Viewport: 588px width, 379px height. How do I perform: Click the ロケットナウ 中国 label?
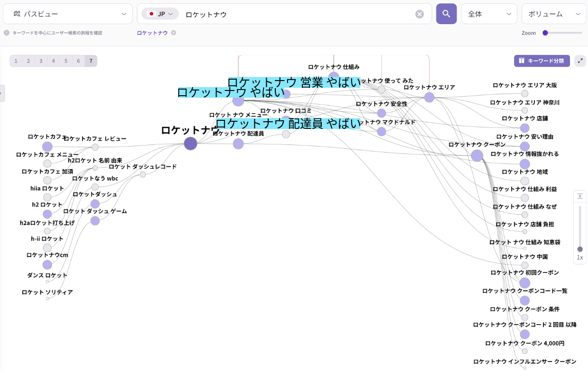pos(525,257)
